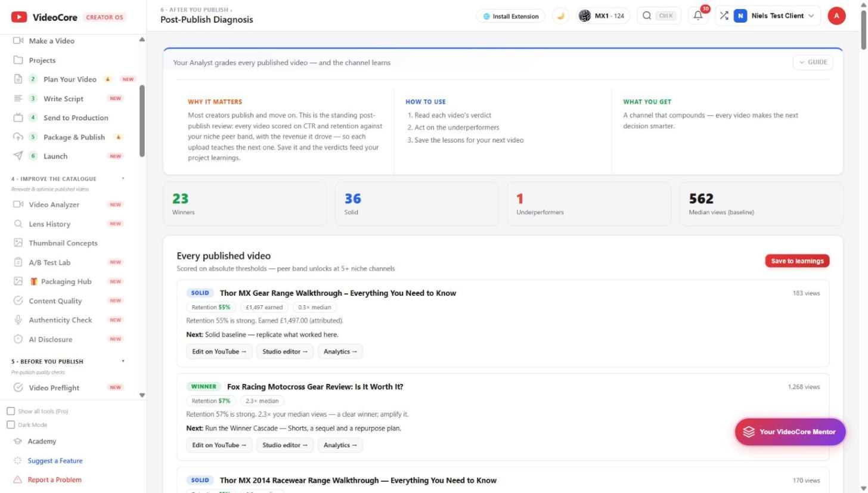Click the Content Quality check icon
The width and height of the screenshot is (868, 493).
(18, 301)
